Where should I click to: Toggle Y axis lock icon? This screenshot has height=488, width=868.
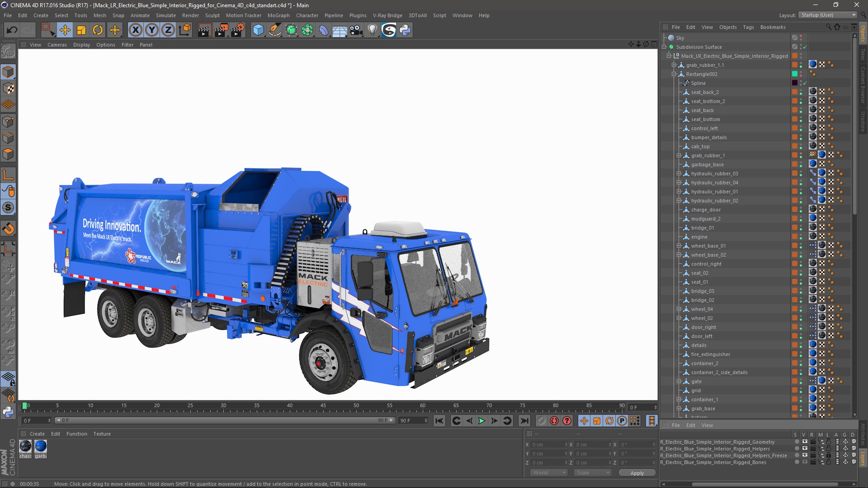(152, 30)
